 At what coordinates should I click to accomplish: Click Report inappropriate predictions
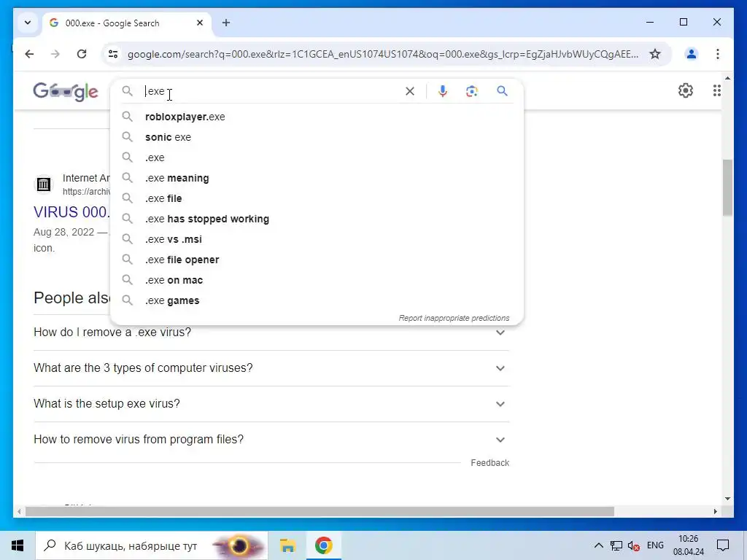454,318
